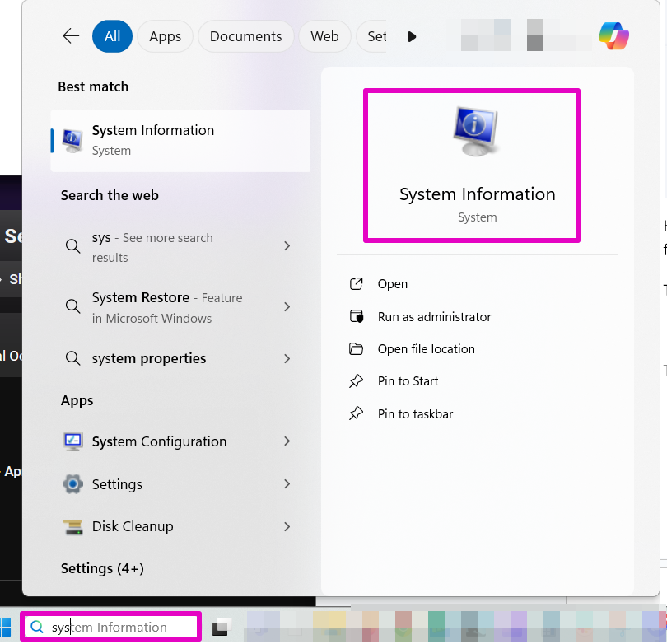Viewport: 667px width, 644px height.
Task: Open Task View on the taskbar
Action: point(222,627)
